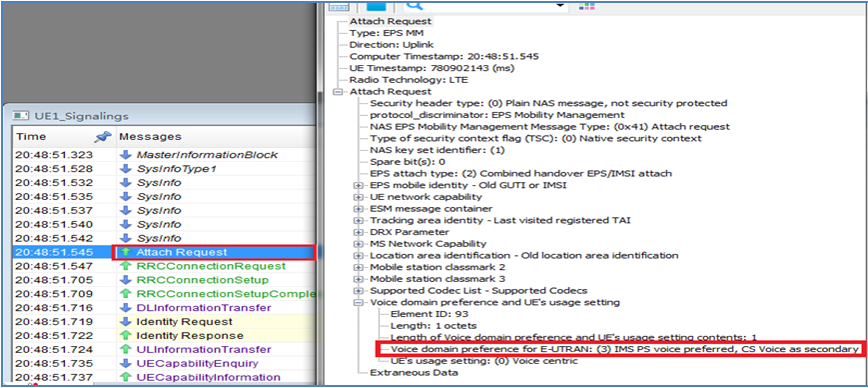The width and height of the screenshot is (868, 388).
Task: Click the downlink arrow beside MasterInformationBlock
Action: click(126, 155)
